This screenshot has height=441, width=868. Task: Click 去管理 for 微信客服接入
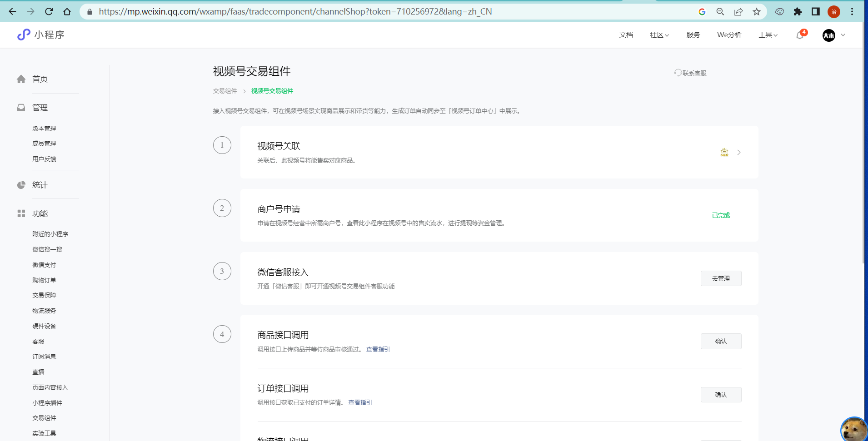721,278
